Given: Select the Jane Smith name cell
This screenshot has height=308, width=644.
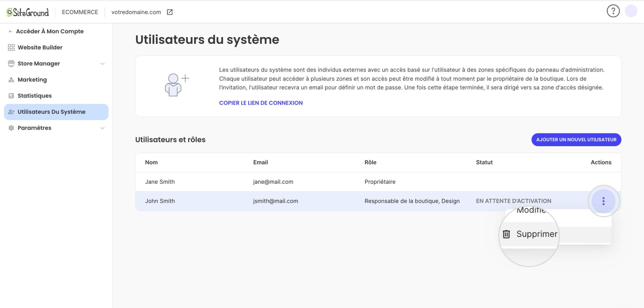Looking at the screenshot, I should [160, 182].
